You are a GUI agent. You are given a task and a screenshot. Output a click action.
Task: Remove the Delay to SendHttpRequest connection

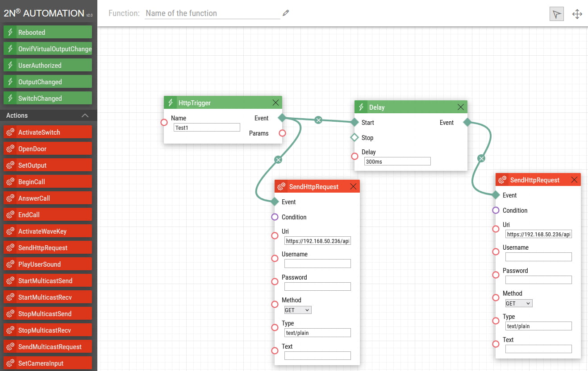pos(481,158)
